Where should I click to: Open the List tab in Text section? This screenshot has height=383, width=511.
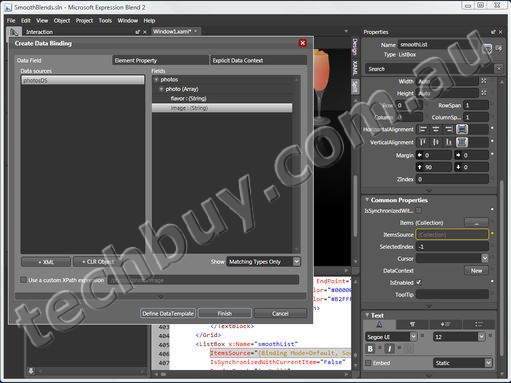pyautogui.click(x=479, y=324)
